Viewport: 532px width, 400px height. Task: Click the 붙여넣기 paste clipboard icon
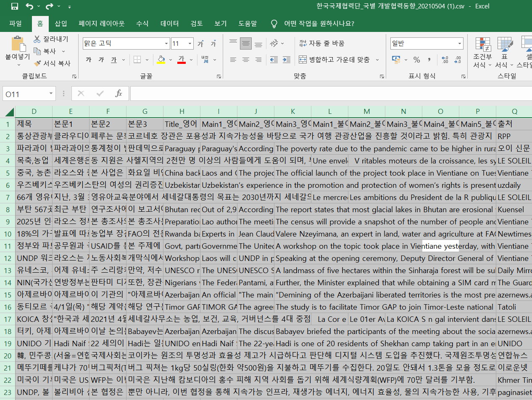pyautogui.click(x=18, y=44)
